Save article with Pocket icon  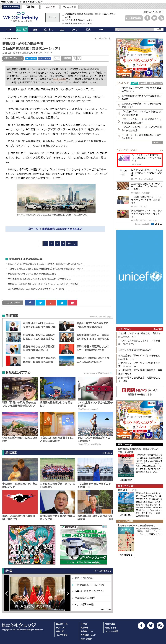pos(72,303)
